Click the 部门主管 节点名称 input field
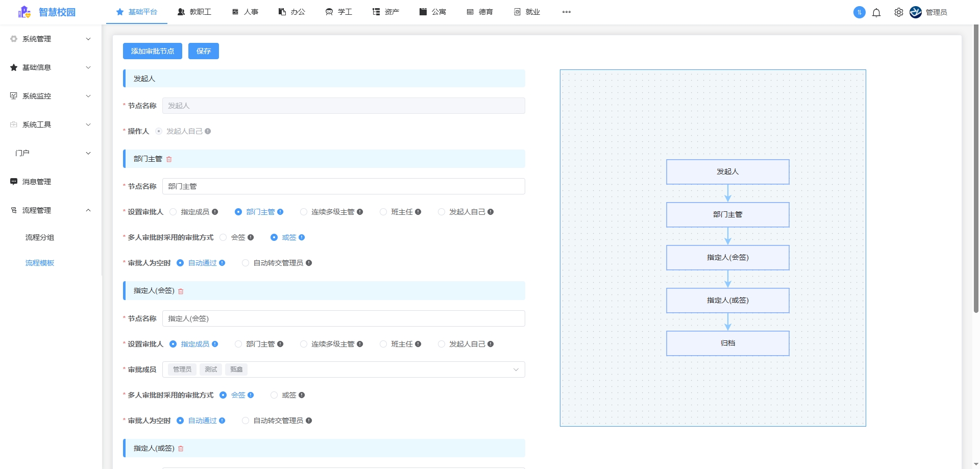 point(343,186)
